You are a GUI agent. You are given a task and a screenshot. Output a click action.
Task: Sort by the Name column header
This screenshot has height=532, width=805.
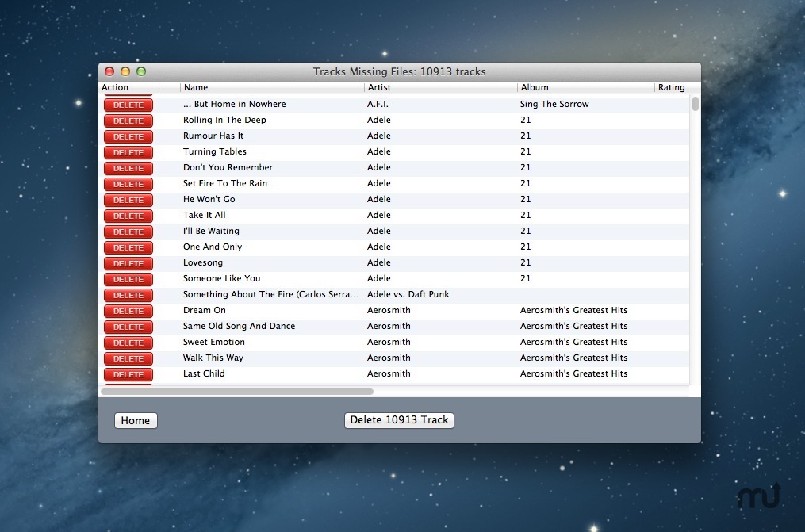coord(195,87)
